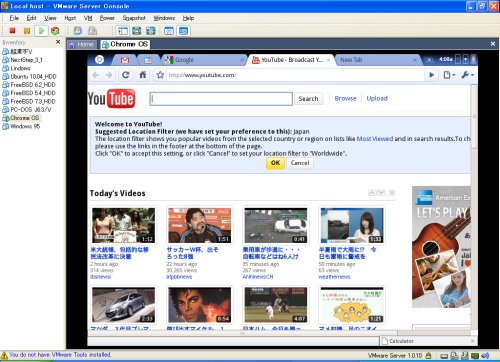Click the yellow Suspend pause icon

[27, 31]
